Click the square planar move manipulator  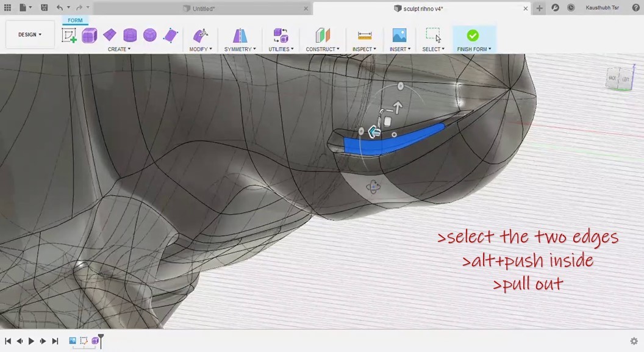click(387, 121)
